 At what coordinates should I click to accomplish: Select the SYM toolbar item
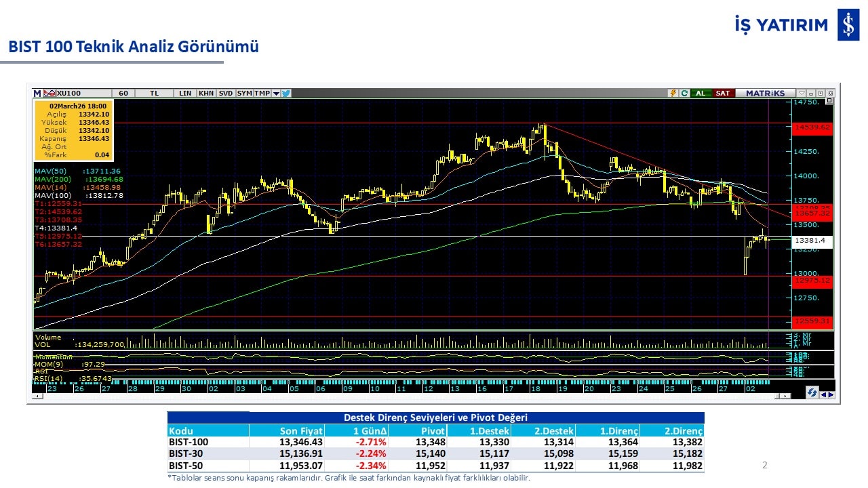244,94
